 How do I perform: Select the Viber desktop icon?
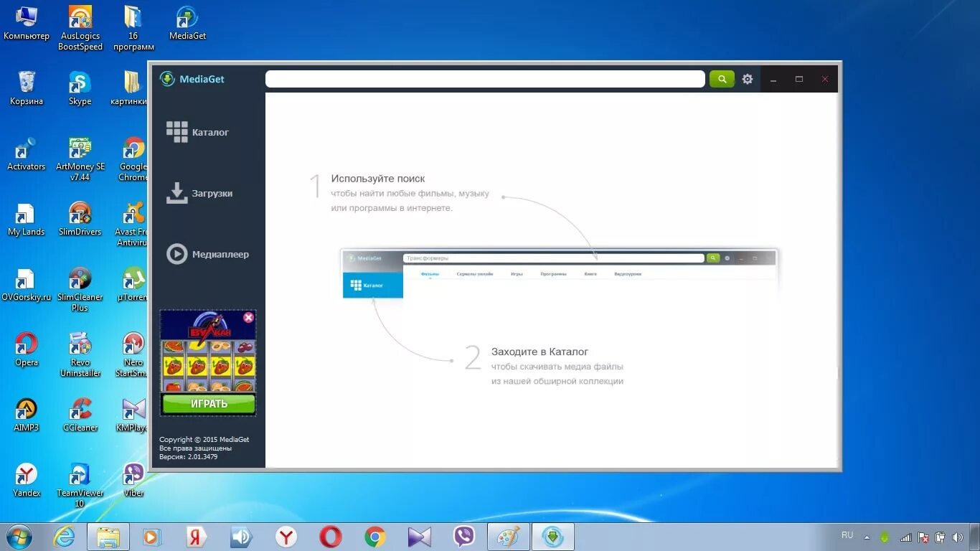point(133,481)
